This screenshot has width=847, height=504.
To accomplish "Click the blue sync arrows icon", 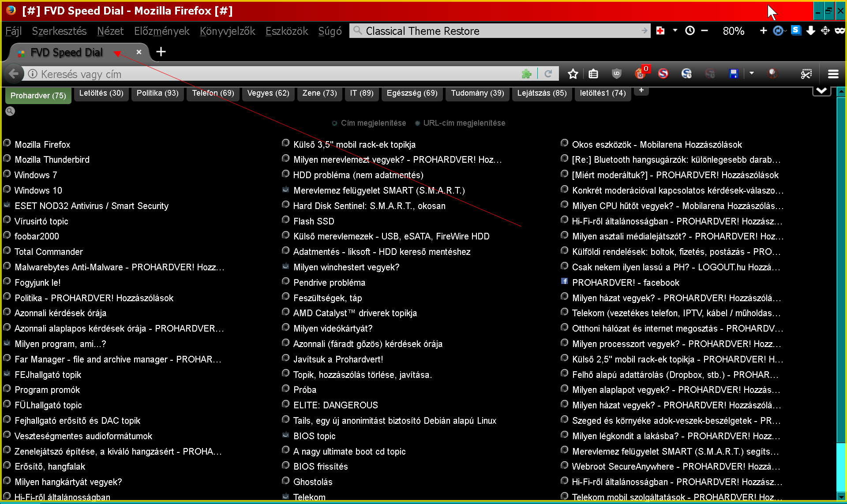I will pyautogui.click(x=779, y=30).
